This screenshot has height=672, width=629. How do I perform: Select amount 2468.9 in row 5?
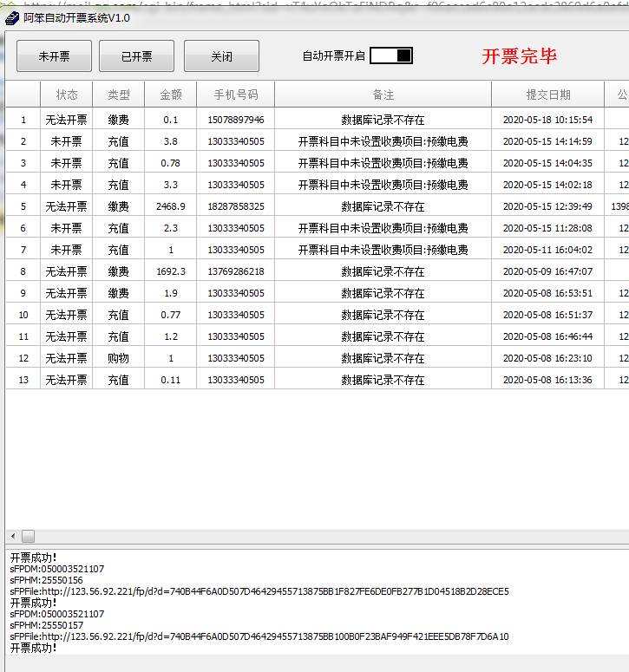171,206
